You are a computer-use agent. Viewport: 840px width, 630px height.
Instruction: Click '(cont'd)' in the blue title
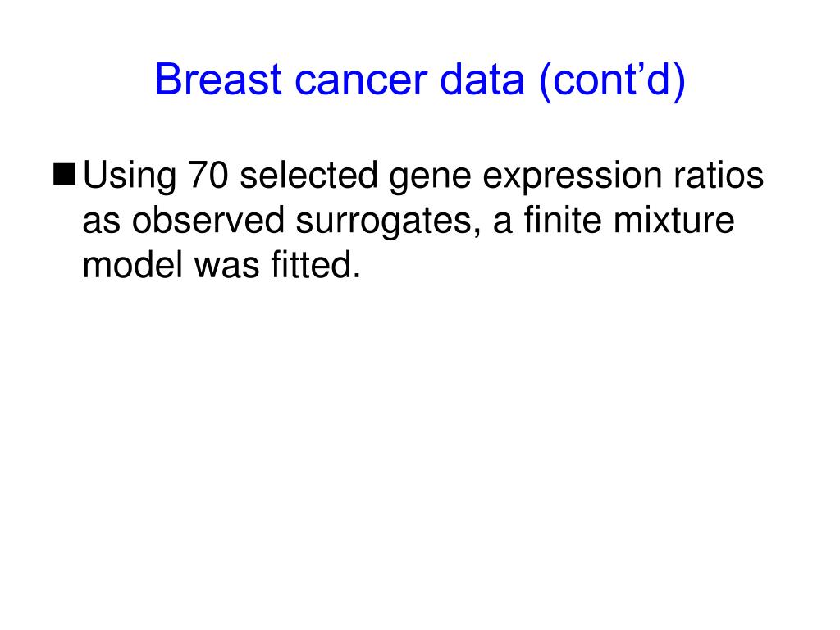pyautogui.click(x=612, y=80)
